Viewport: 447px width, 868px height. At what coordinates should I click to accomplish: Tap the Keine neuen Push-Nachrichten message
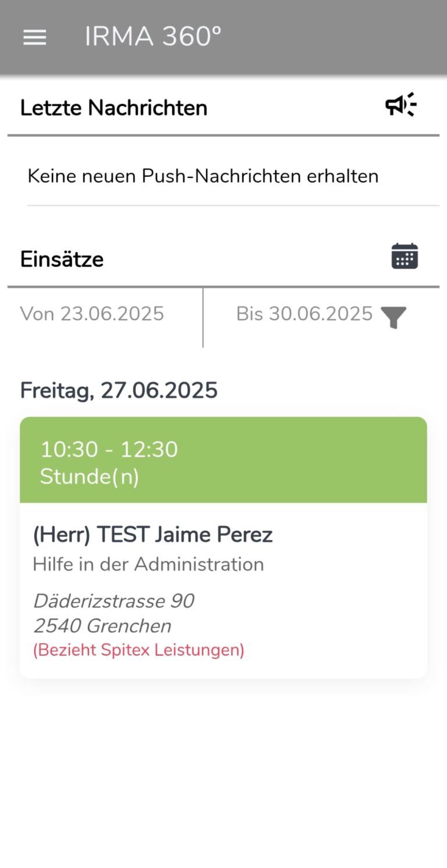click(x=203, y=176)
